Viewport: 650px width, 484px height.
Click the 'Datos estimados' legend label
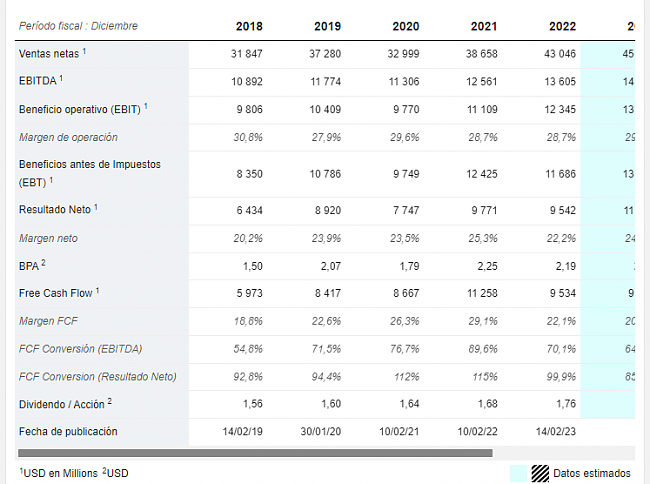point(592,473)
